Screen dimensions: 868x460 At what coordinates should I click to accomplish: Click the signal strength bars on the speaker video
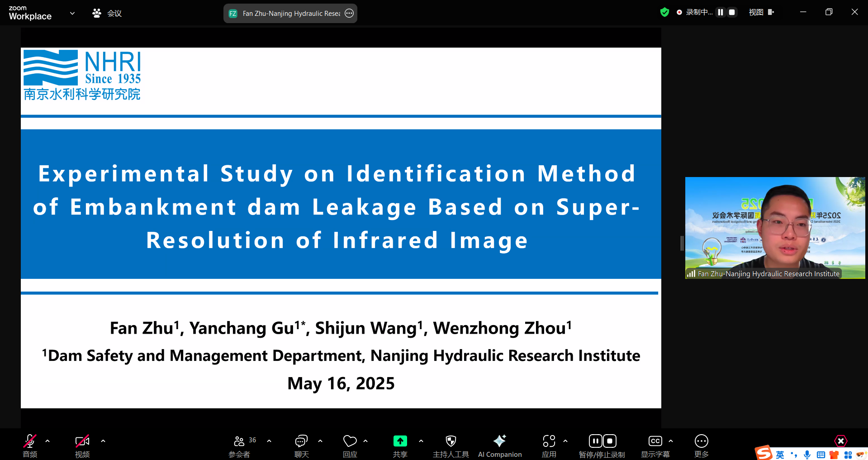point(691,273)
